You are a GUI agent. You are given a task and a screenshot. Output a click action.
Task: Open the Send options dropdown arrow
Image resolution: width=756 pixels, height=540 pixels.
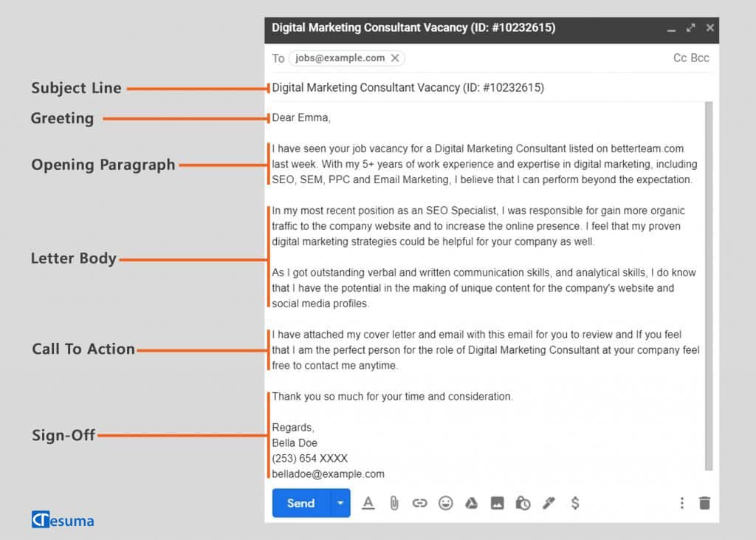340,503
